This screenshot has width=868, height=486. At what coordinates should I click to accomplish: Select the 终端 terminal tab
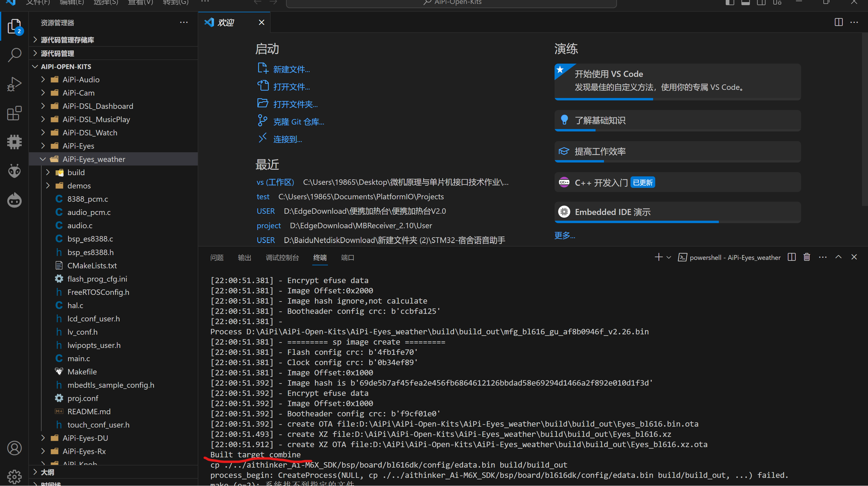pos(320,258)
